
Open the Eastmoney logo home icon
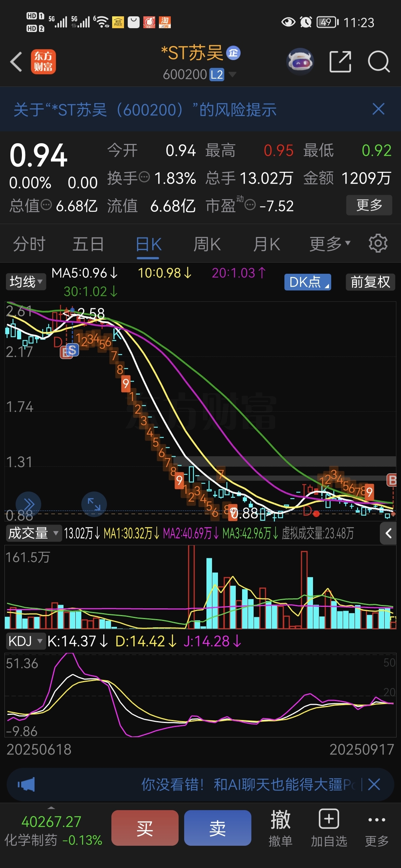click(43, 62)
